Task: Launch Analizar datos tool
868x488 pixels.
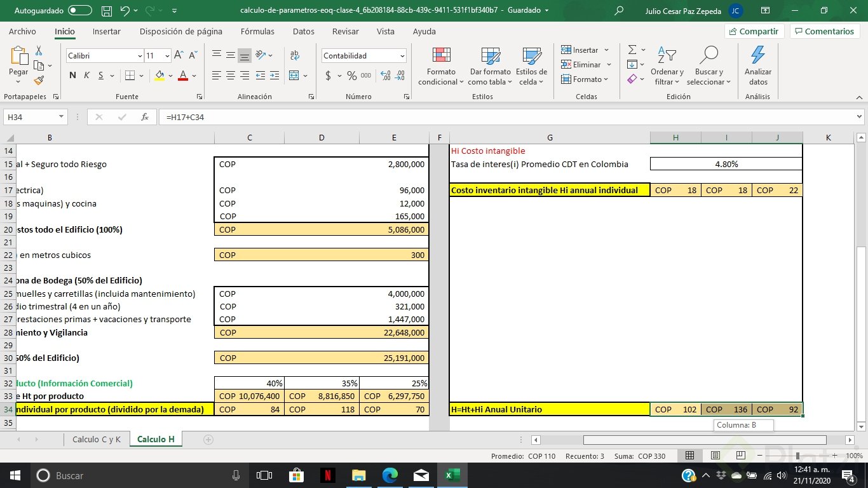Action: 756,65
